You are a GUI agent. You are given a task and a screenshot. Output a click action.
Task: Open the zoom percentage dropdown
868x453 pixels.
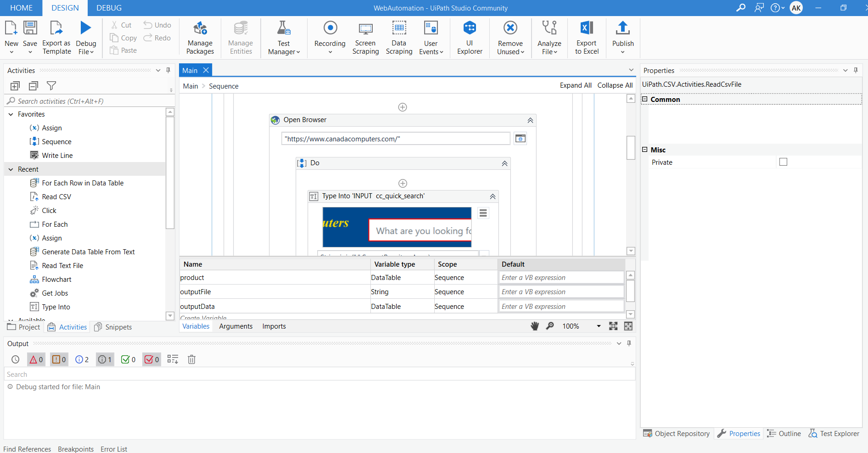pos(599,326)
